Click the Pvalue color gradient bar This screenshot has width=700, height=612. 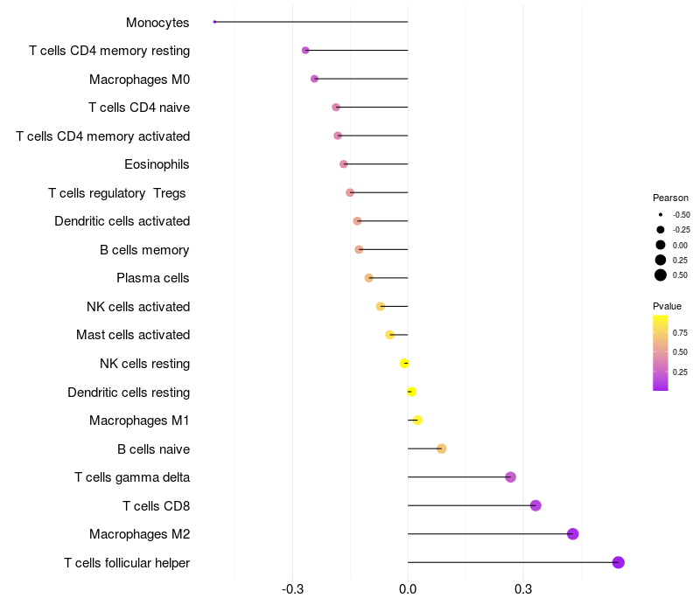point(661,352)
